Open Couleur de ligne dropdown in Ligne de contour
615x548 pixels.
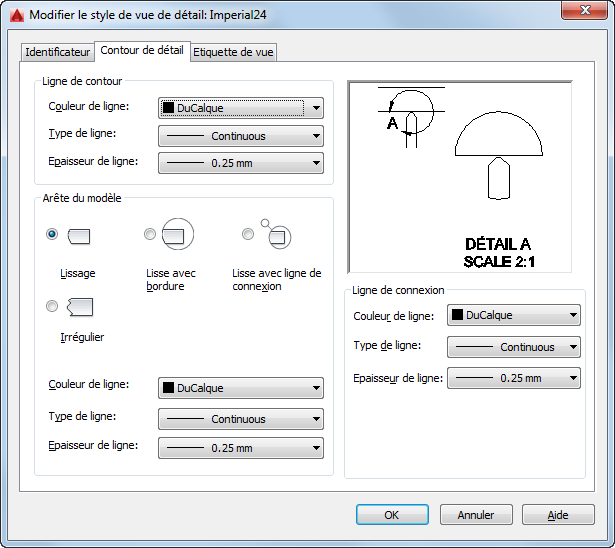pos(241,108)
